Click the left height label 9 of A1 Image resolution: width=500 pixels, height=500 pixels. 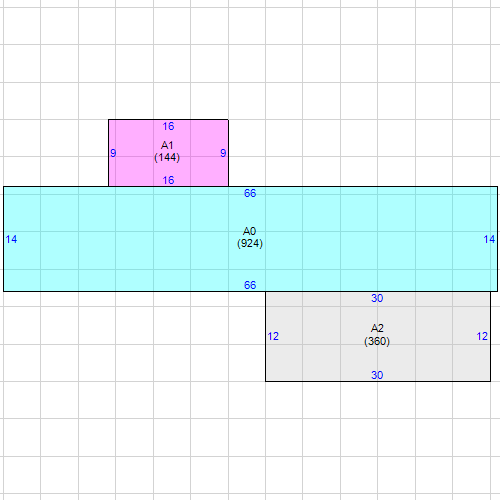coord(113,153)
